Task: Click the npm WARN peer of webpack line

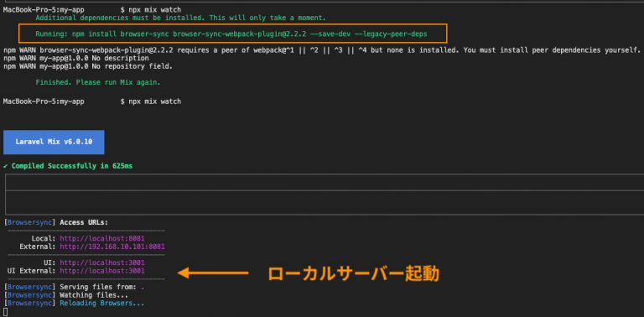Action: [322, 50]
